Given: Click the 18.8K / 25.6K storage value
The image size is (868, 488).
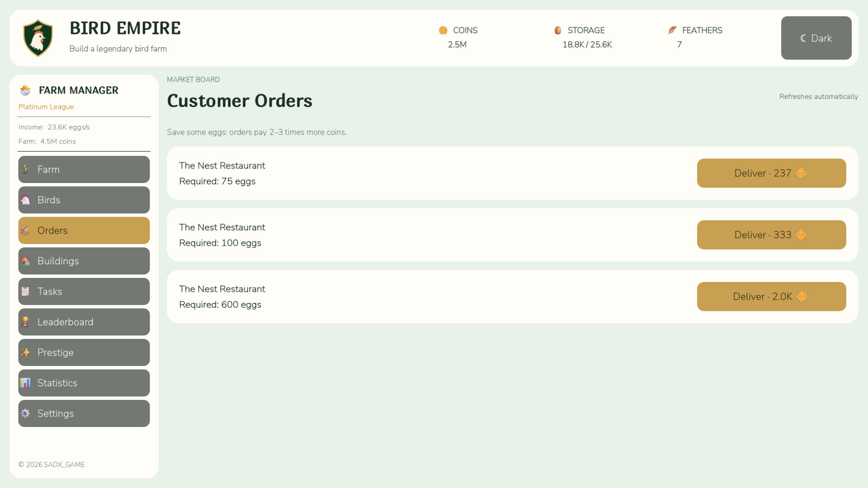Looking at the screenshot, I should [587, 44].
